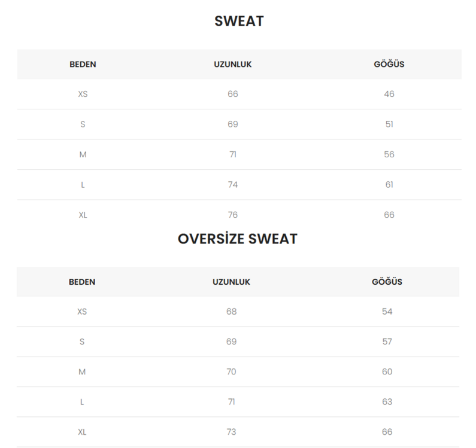Select the OVERSİZE SWEAT section title
This screenshot has width=476, height=448.
point(237,239)
